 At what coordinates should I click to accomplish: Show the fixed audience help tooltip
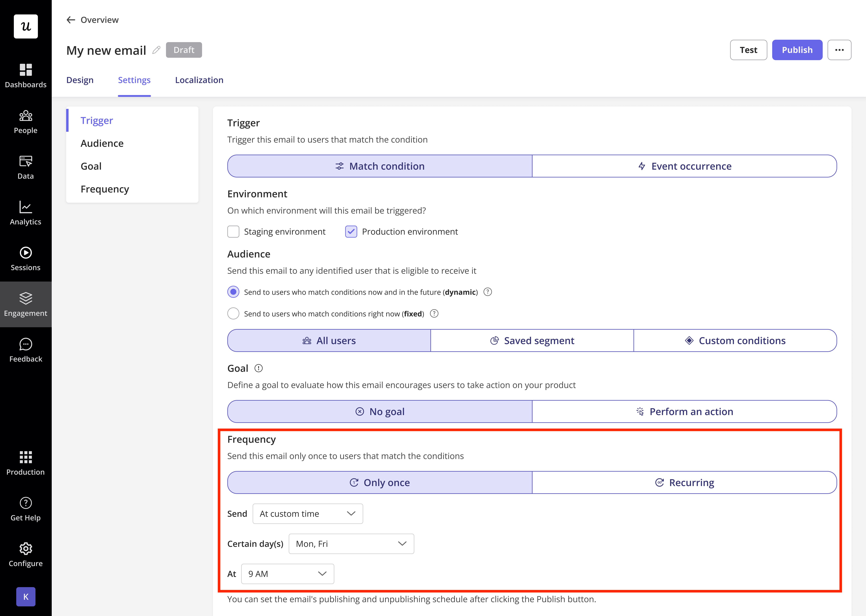tap(435, 313)
